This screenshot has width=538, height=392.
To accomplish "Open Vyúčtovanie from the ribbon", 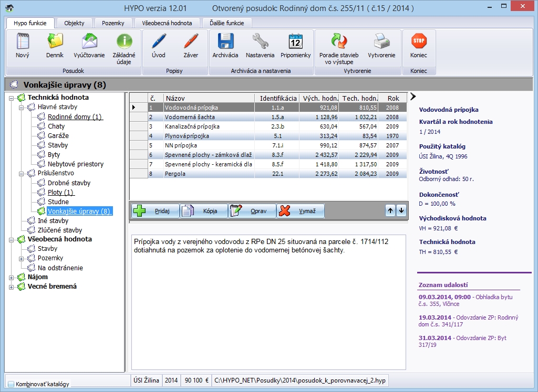I will (89, 41).
